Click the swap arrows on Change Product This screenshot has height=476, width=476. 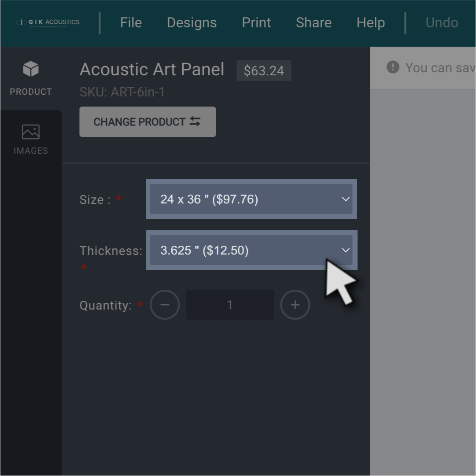click(195, 122)
